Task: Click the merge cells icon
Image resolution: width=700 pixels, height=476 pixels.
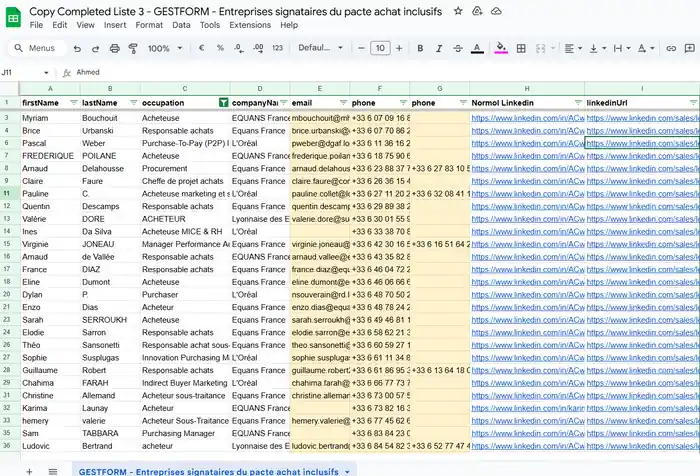Action: [x=540, y=48]
